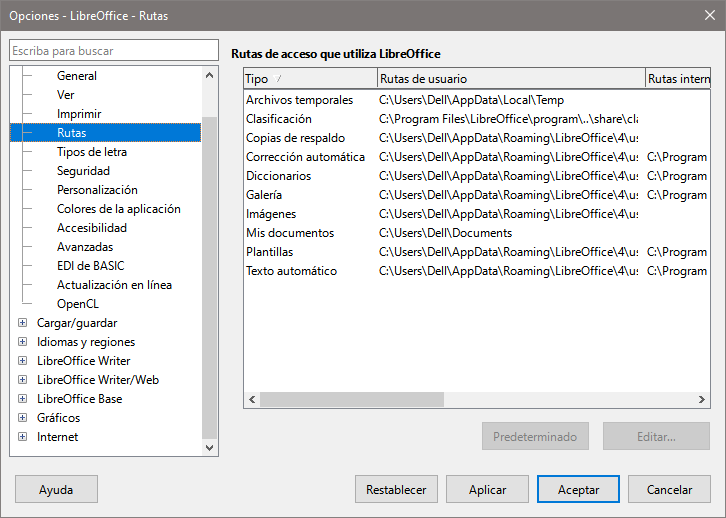Expand the Cargar/guardar tree node
This screenshot has height=518, width=726.
click(22, 323)
